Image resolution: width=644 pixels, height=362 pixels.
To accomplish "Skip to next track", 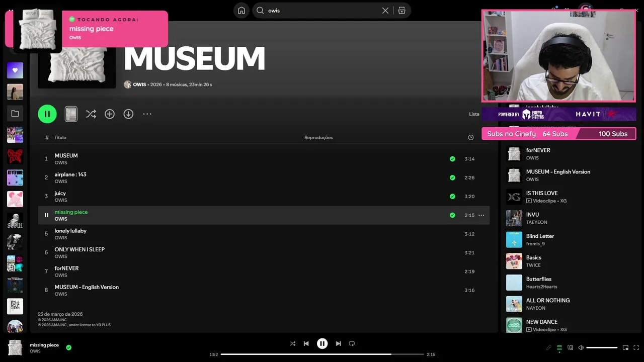I will (338, 343).
